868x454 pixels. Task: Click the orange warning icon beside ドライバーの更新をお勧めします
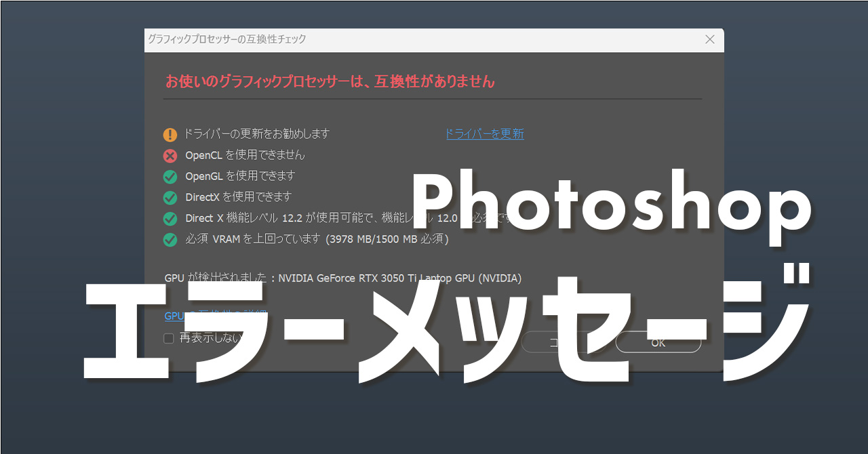pos(170,135)
